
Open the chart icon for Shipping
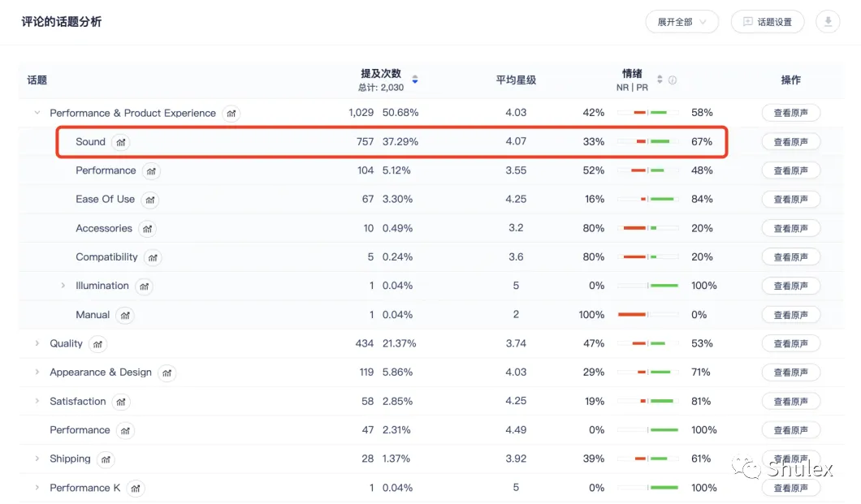tap(106, 459)
